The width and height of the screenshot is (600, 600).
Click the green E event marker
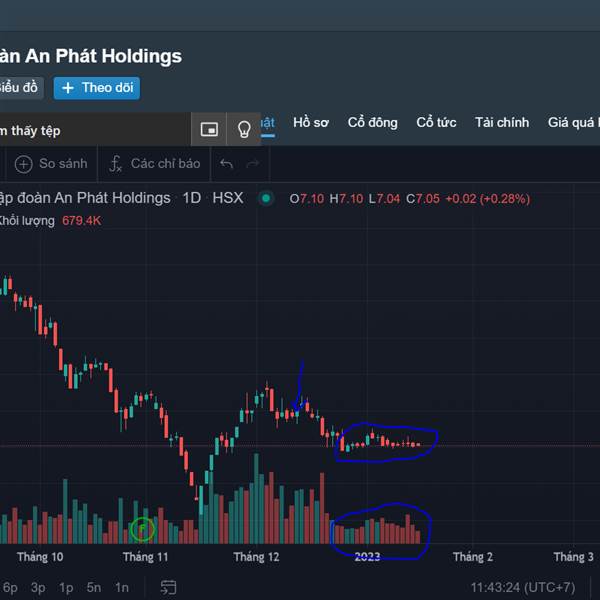point(142,529)
